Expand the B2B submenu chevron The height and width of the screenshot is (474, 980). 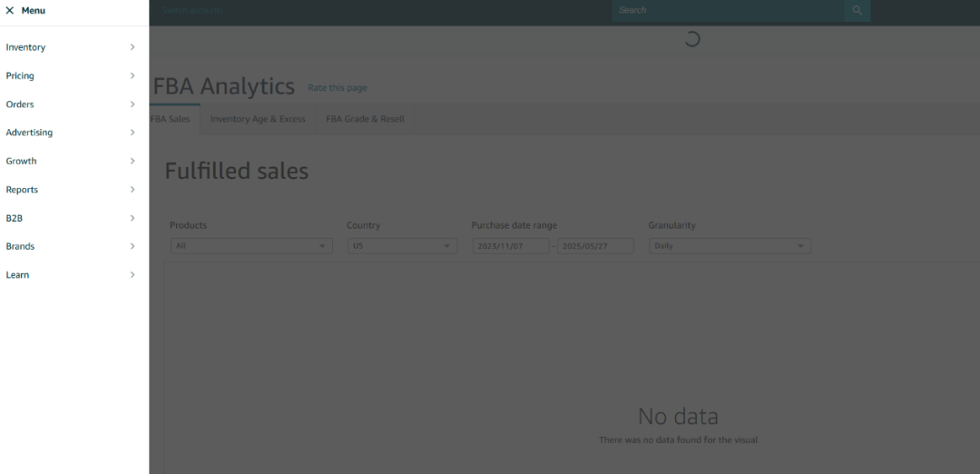click(132, 218)
